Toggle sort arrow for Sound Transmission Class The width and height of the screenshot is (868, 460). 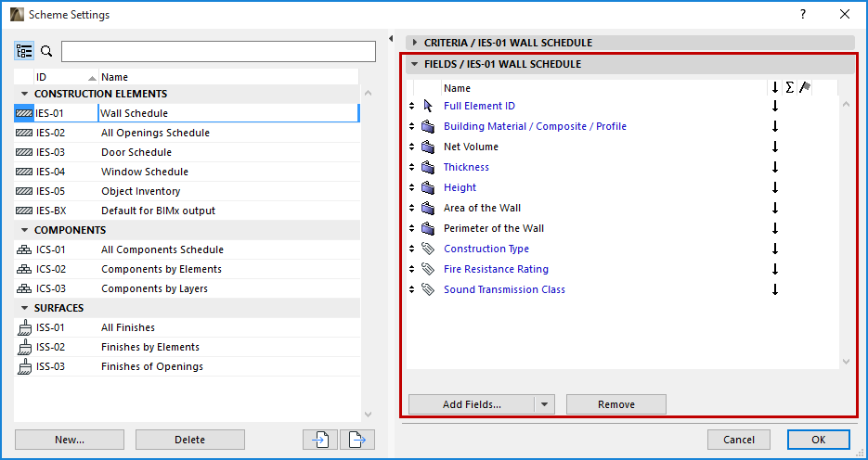(775, 289)
